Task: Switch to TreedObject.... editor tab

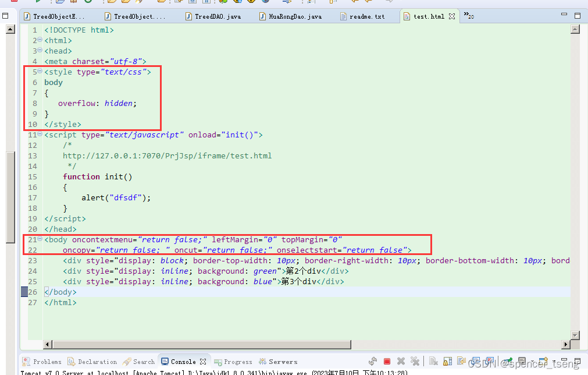Action: pos(135,16)
